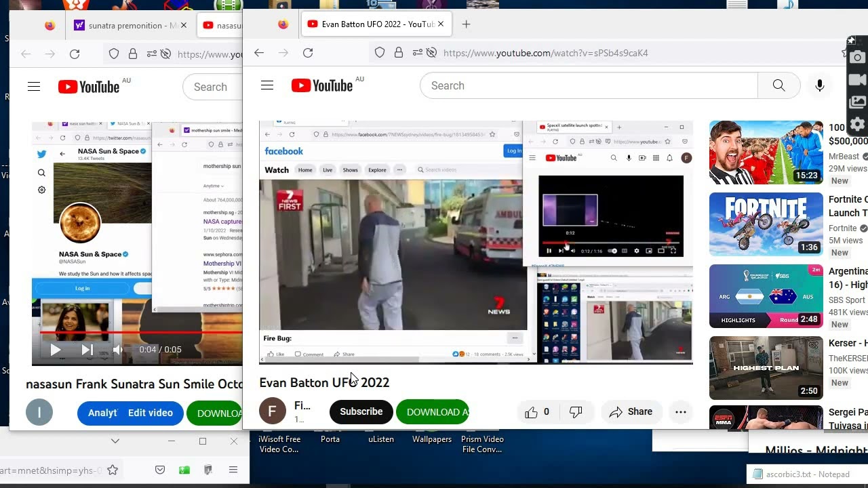Screen dimensions: 868x488
Task: Open the F channel avatar
Action: (273, 411)
